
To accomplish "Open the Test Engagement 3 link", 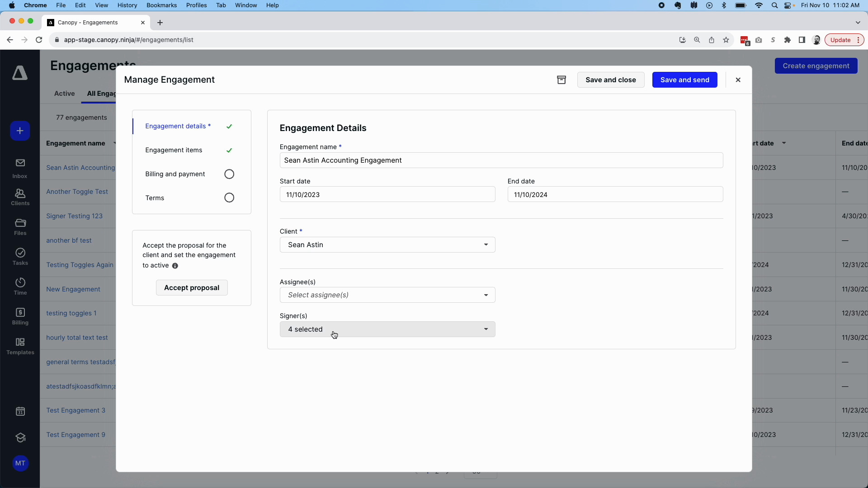I will [x=75, y=410].
